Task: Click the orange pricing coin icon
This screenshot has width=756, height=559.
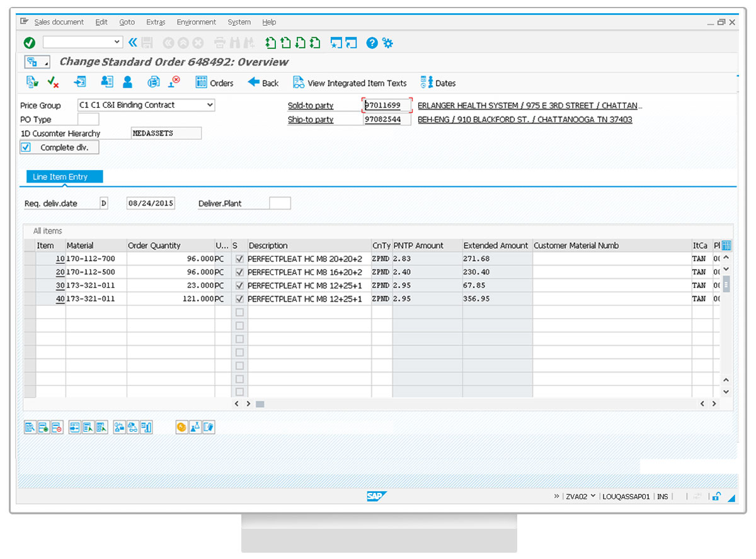Action: (x=181, y=427)
